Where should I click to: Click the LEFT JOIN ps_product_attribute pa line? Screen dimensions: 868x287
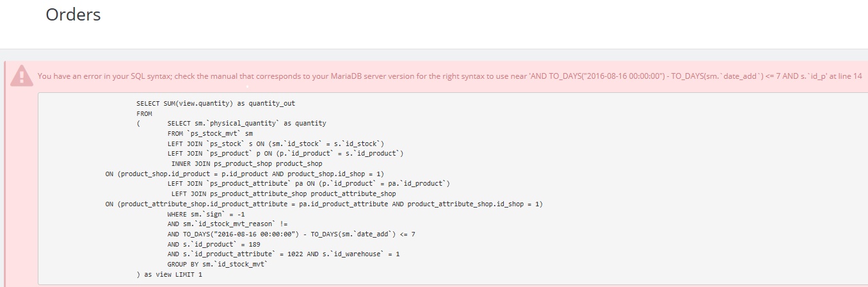tap(309, 183)
